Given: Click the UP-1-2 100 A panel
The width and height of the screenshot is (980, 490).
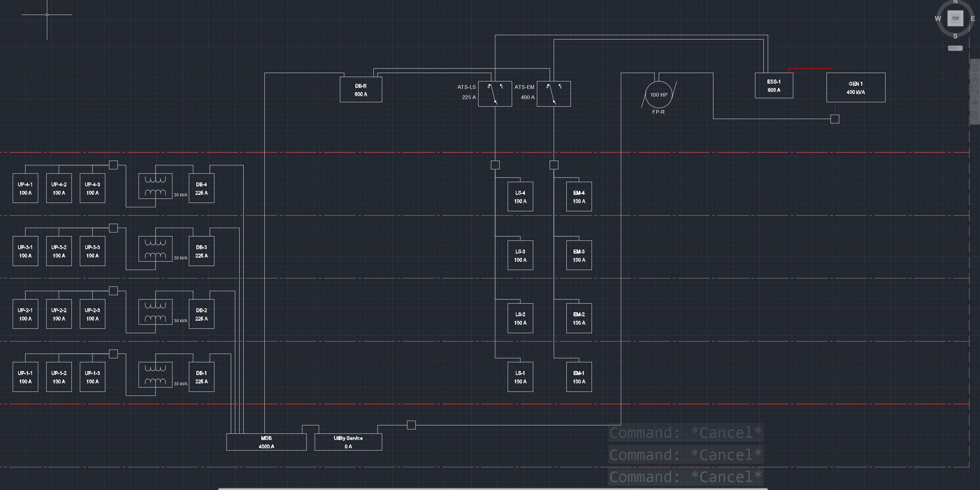Looking at the screenshot, I should [x=59, y=377].
